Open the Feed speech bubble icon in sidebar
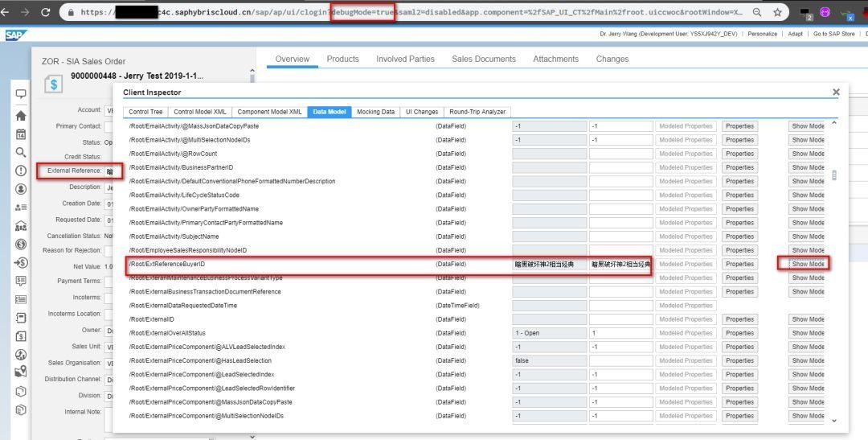 click(x=20, y=94)
